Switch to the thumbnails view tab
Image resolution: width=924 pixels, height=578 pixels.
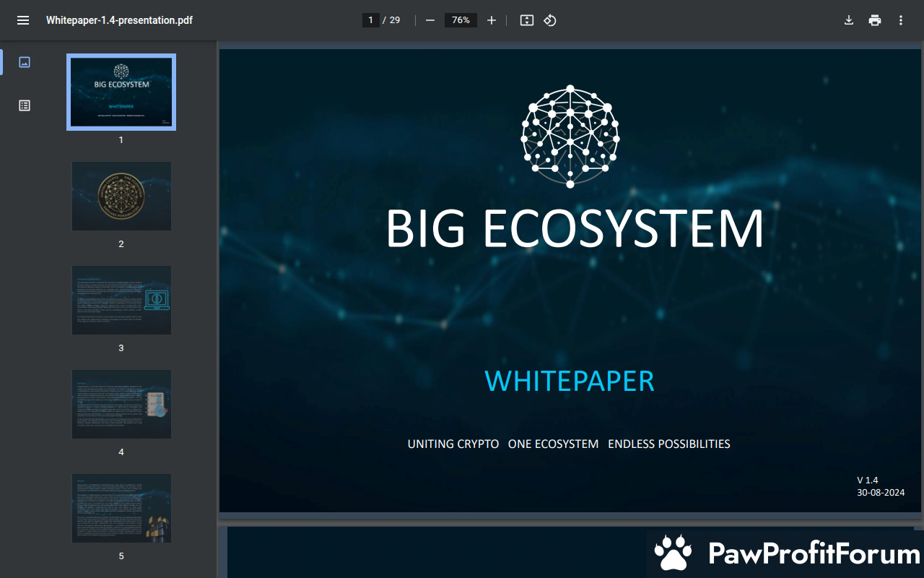(x=25, y=62)
